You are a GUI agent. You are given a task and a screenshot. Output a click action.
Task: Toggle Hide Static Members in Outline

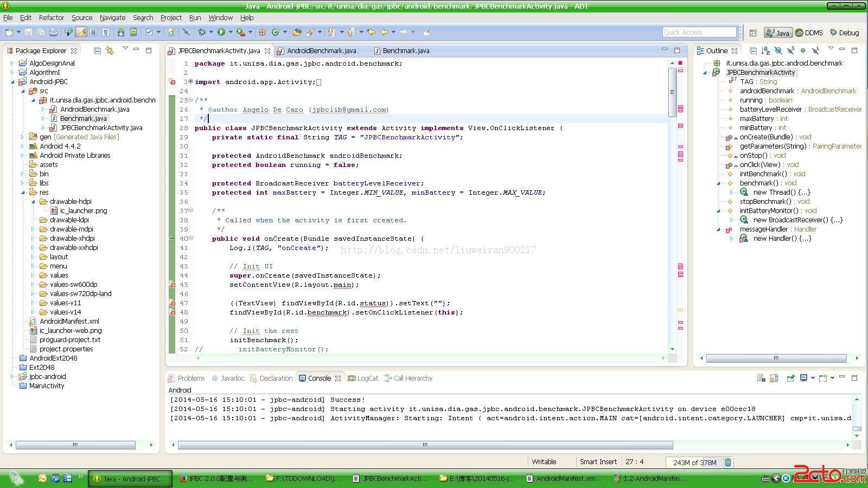[x=790, y=50]
